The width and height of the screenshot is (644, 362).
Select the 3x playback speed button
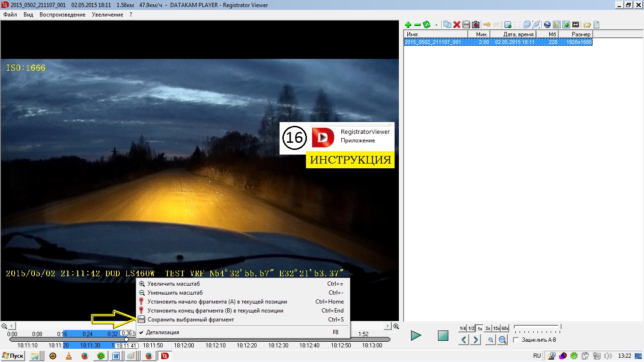[x=488, y=328]
